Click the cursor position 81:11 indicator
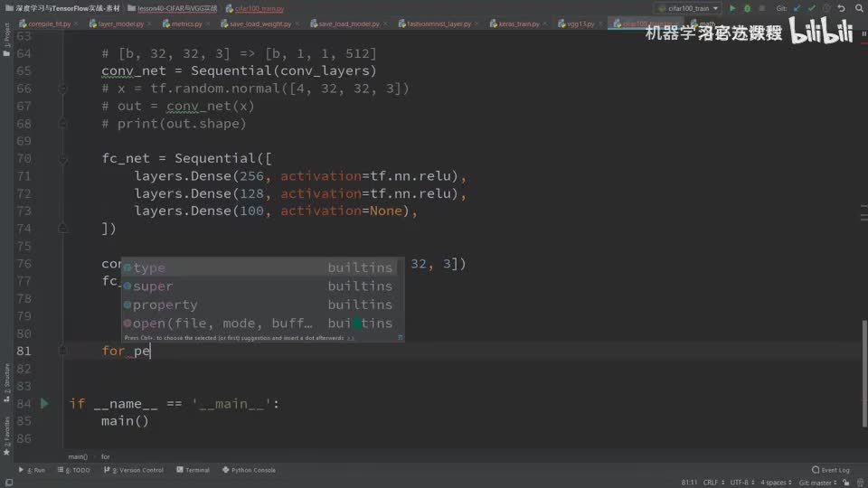 [689, 483]
